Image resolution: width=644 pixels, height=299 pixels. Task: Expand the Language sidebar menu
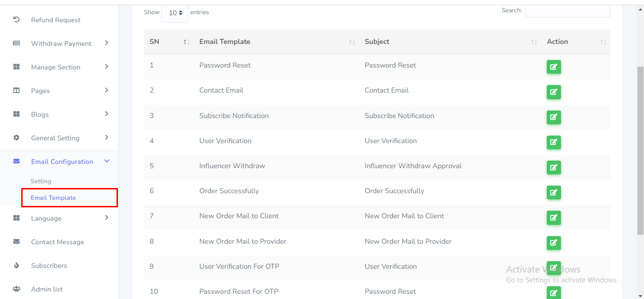pos(107,218)
